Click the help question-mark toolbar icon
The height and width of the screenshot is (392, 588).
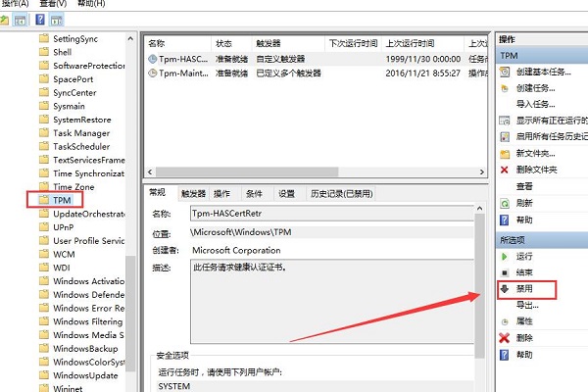coord(40,20)
